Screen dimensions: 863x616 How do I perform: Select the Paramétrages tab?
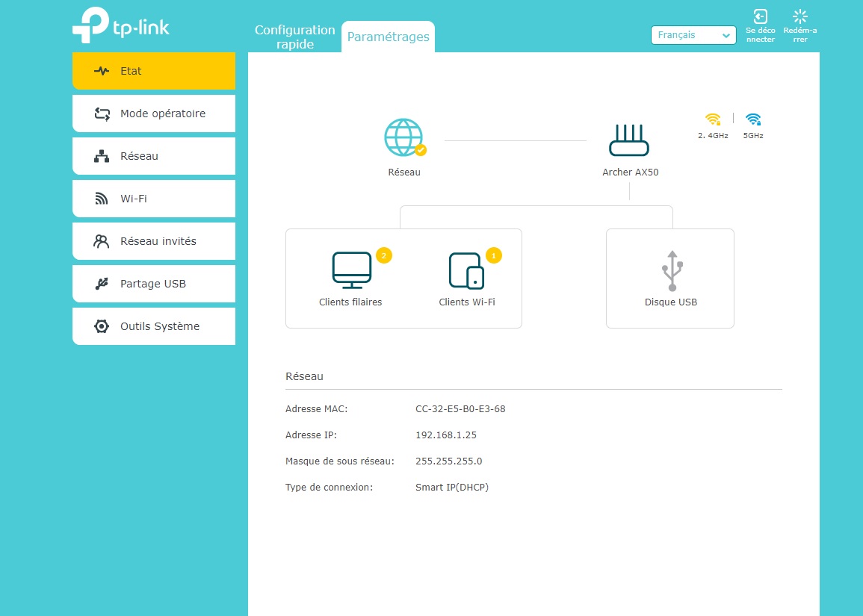[x=388, y=37]
